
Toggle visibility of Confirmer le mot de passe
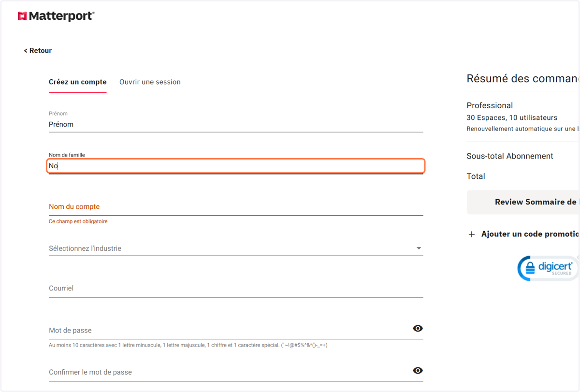(418, 370)
